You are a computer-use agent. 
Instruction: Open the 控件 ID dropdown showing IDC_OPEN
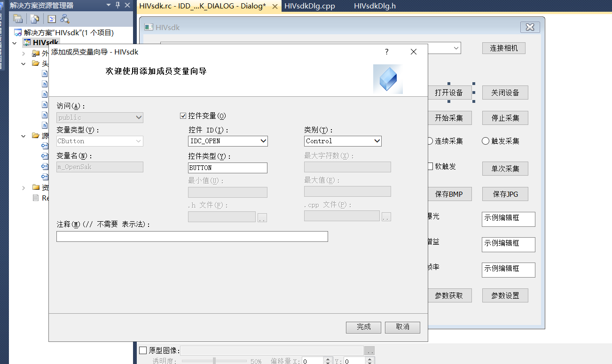click(263, 141)
